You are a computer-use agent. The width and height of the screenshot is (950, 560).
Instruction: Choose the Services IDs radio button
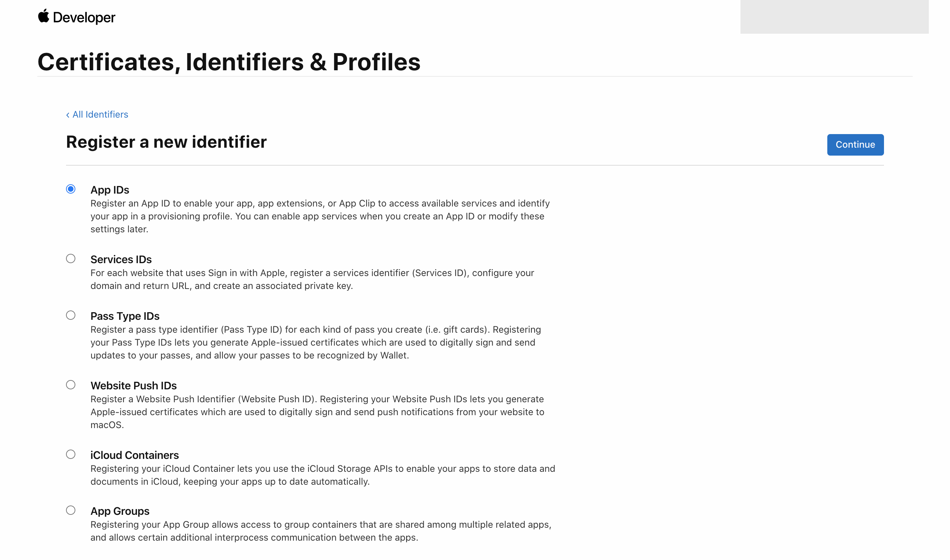71,258
